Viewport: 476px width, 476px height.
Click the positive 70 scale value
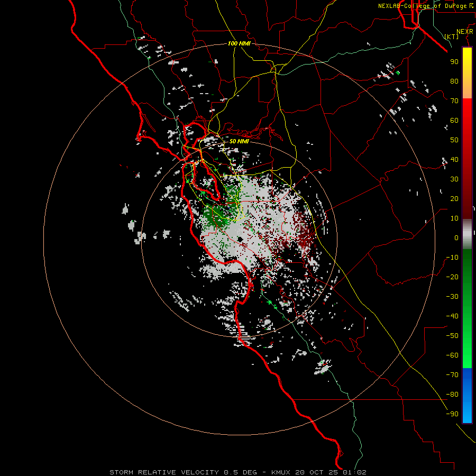454,101
